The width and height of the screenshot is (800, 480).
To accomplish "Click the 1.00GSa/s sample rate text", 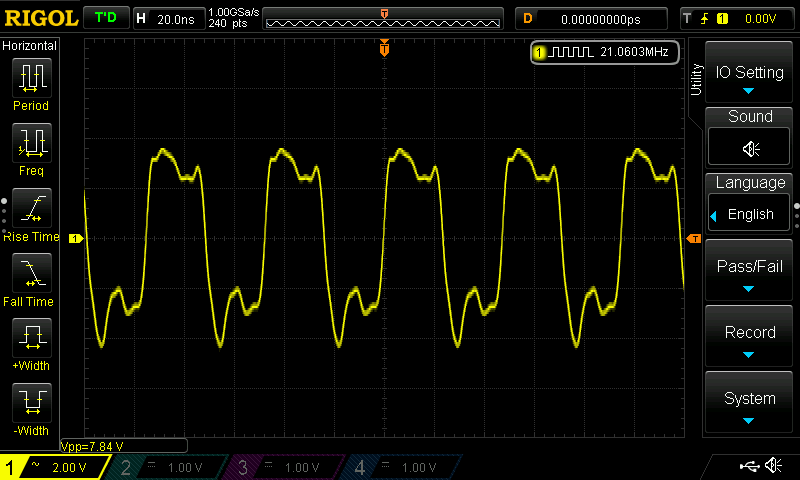I will coord(234,12).
